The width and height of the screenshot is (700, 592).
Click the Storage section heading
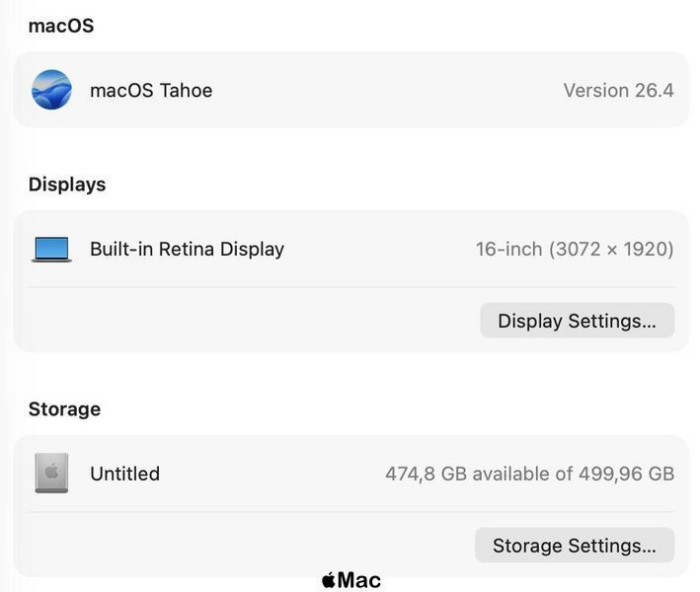tap(64, 409)
